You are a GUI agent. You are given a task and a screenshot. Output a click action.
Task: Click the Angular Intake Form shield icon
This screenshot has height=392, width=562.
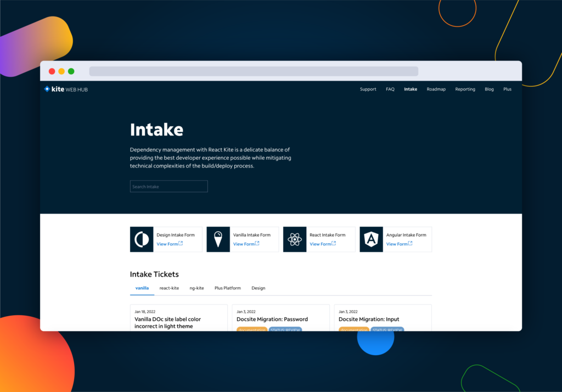[372, 239]
